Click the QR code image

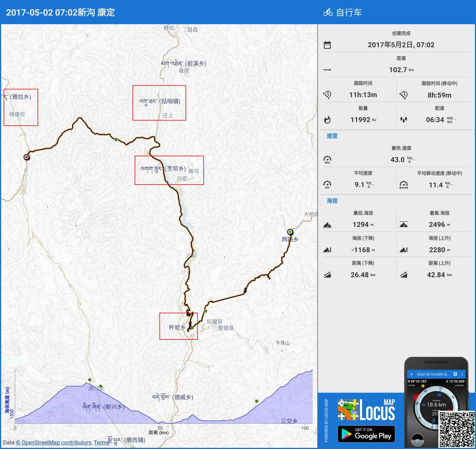[x=457, y=429]
